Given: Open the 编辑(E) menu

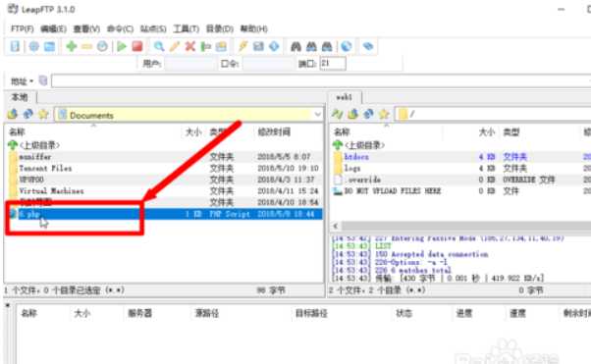Looking at the screenshot, I should tap(53, 28).
